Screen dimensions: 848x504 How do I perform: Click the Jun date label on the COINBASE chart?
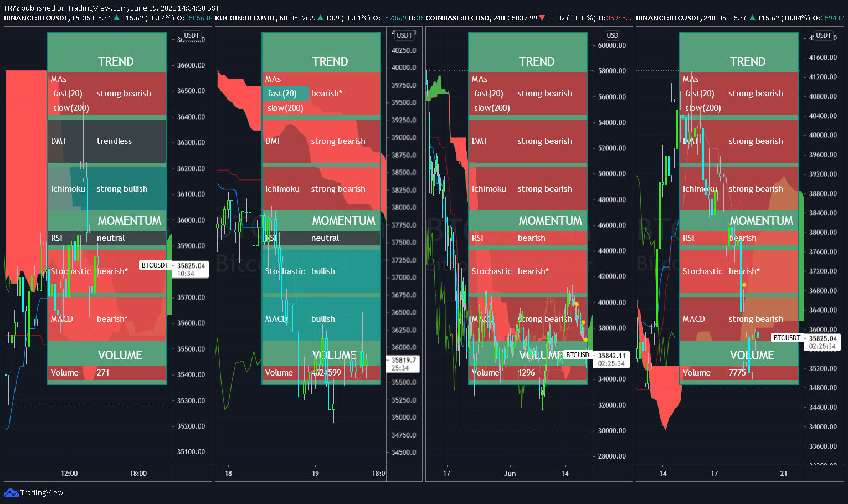[x=510, y=474]
